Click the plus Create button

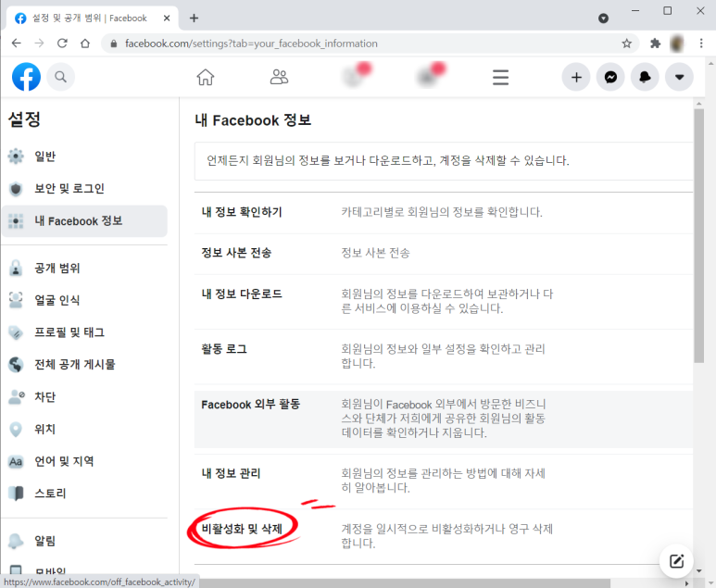576,77
